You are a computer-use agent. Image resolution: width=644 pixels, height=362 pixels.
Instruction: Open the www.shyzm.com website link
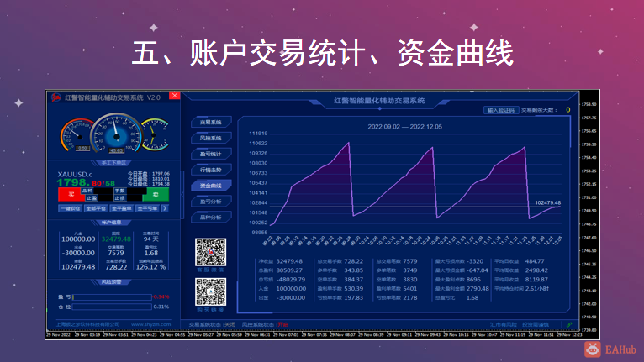(150, 324)
